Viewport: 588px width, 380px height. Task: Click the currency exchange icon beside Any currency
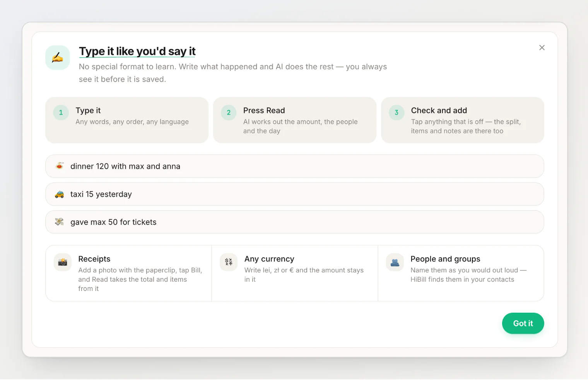click(229, 262)
